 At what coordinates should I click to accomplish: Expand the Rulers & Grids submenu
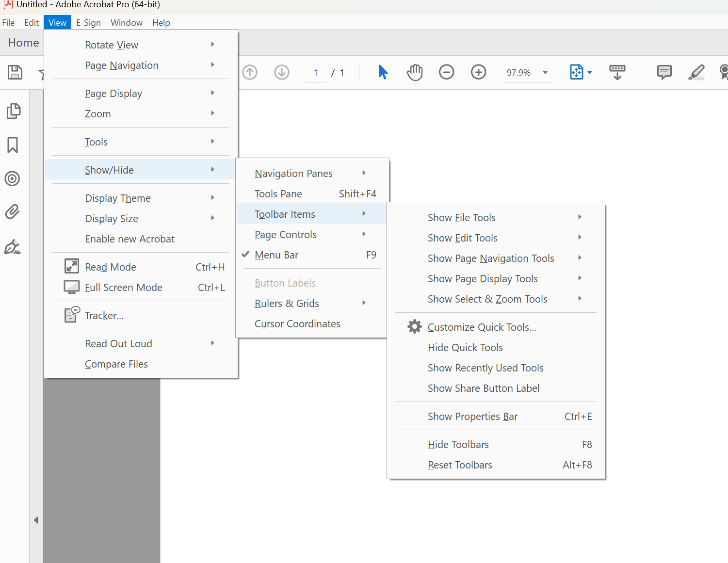287,303
